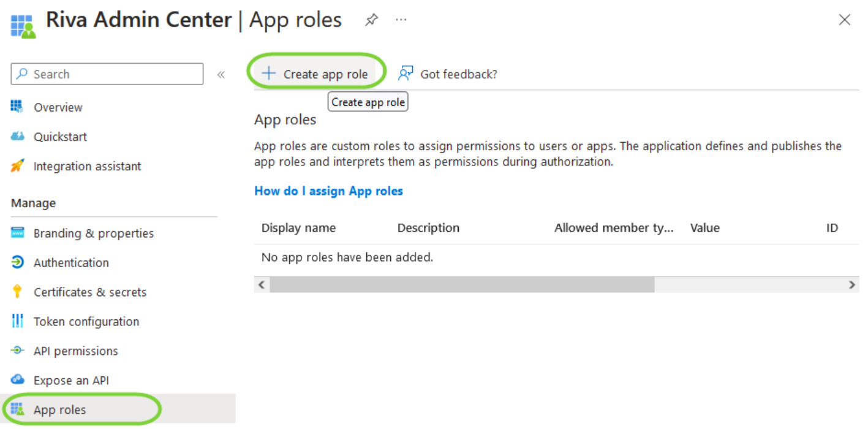Viewport: 868px width, 429px height.
Task: Click the ID column header
Action: click(832, 228)
